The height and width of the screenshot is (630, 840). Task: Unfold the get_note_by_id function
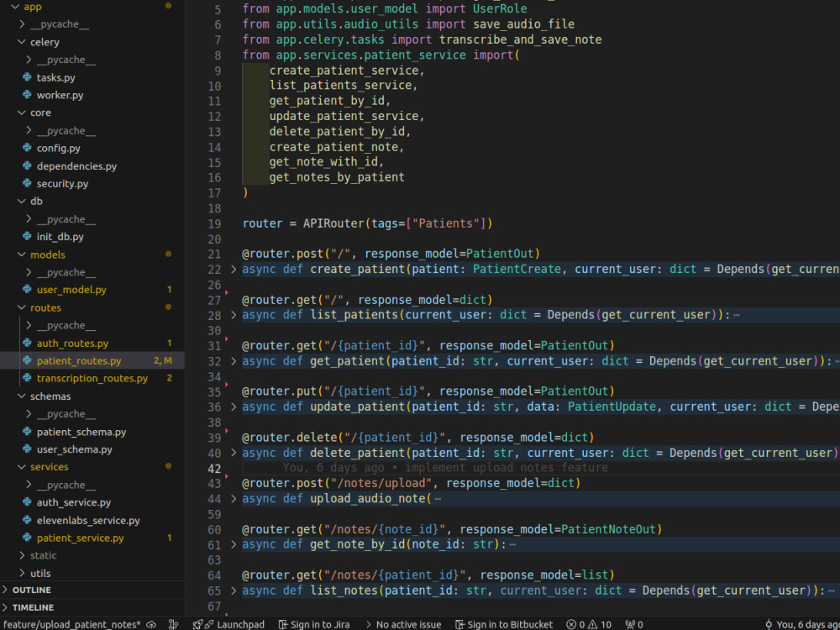coord(234,544)
